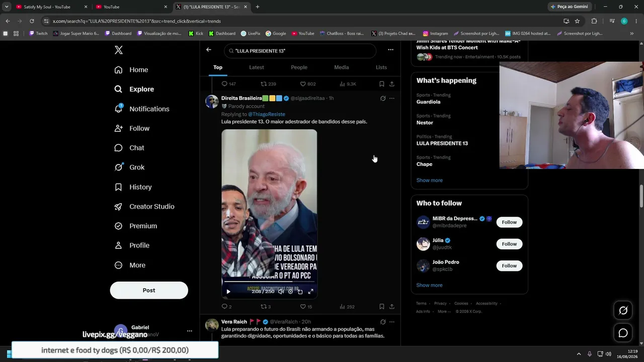The height and width of the screenshot is (362, 644).
Task: Open the Twitch bookmark
Action: (38, 34)
